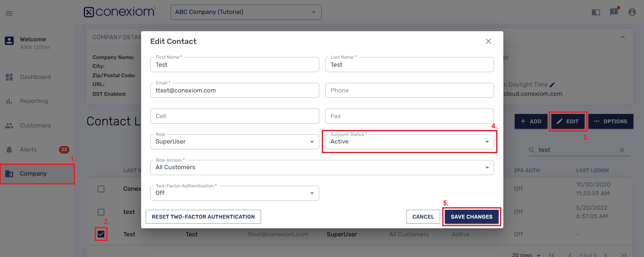The width and height of the screenshot is (644, 257).
Task: Collapse the Company Details panel
Action: [x=622, y=37]
